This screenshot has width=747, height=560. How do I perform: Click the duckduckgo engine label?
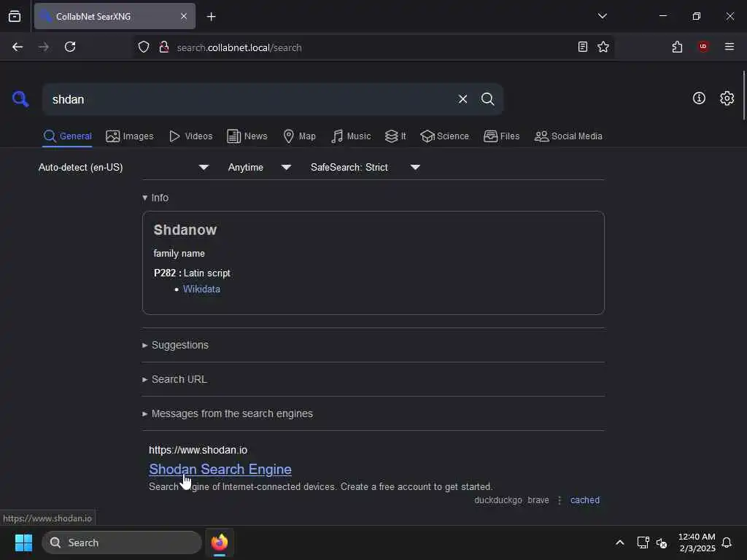498,500
